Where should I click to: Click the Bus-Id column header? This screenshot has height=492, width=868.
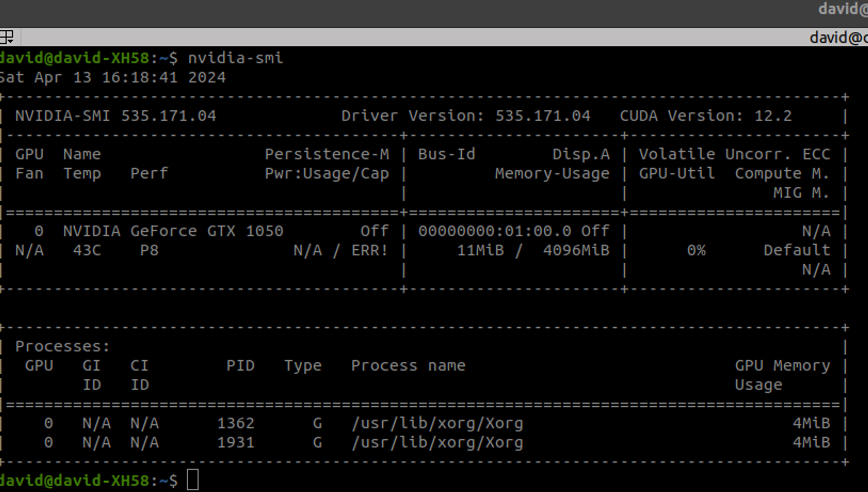click(x=447, y=154)
